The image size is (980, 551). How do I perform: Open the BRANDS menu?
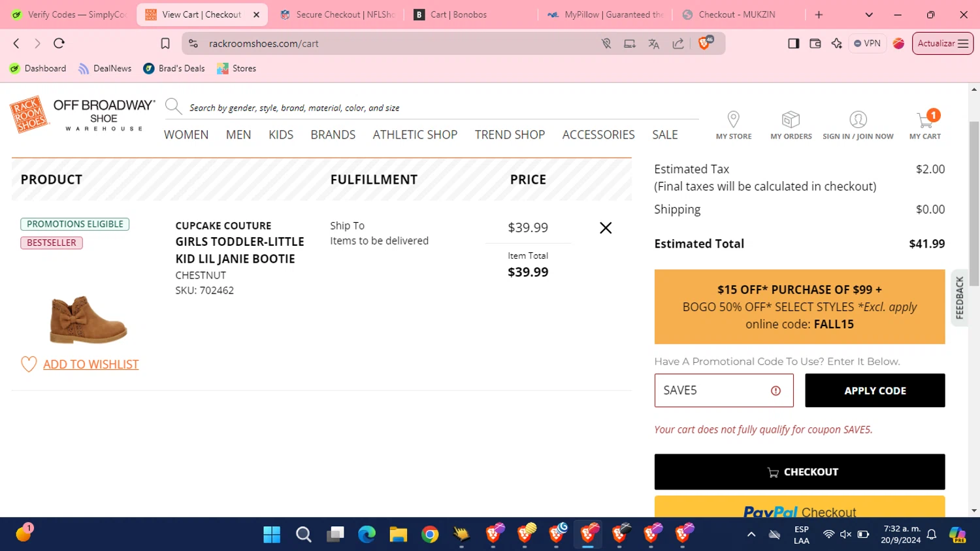click(333, 135)
